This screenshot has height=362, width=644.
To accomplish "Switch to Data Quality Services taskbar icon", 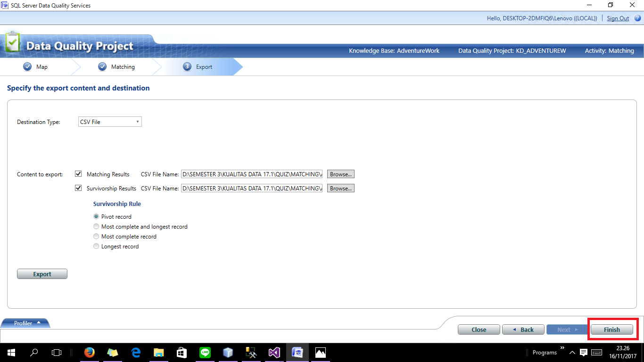I will click(x=297, y=352).
